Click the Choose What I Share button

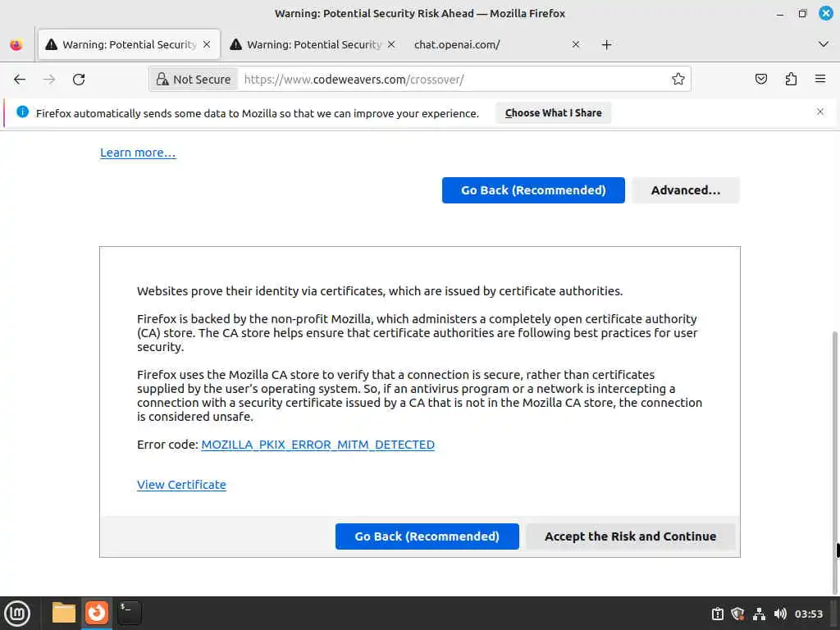click(x=554, y=113)
